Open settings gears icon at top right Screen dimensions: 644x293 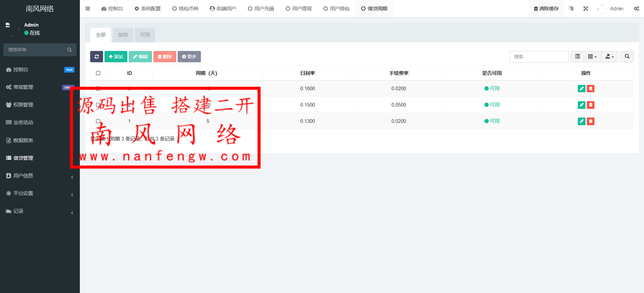(x=636, y=9)
